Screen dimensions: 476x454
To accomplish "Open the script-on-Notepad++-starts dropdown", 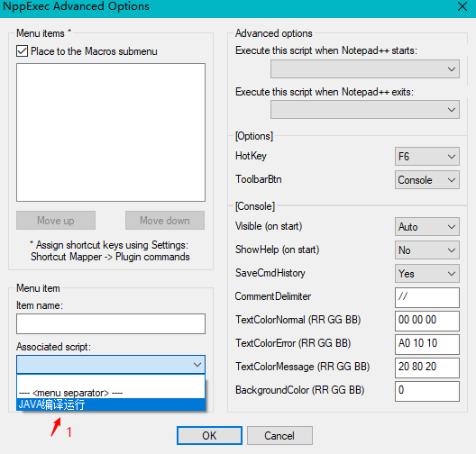I will click(365, 69).
